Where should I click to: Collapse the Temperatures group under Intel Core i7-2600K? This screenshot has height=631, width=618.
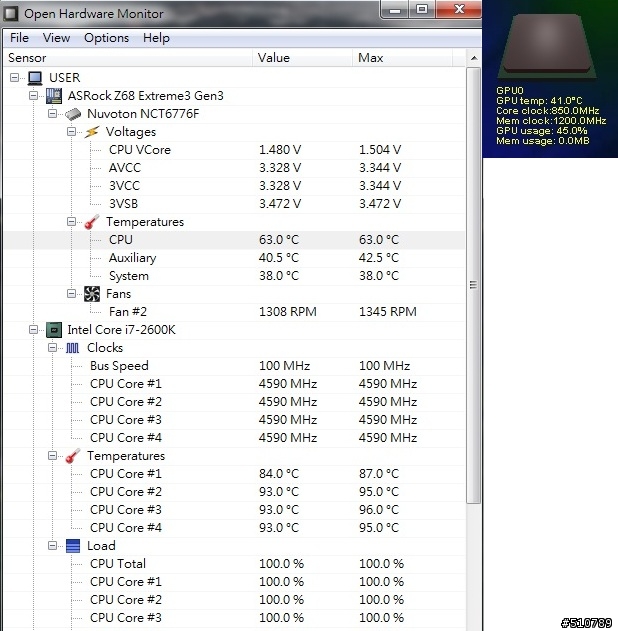point(52,456)
